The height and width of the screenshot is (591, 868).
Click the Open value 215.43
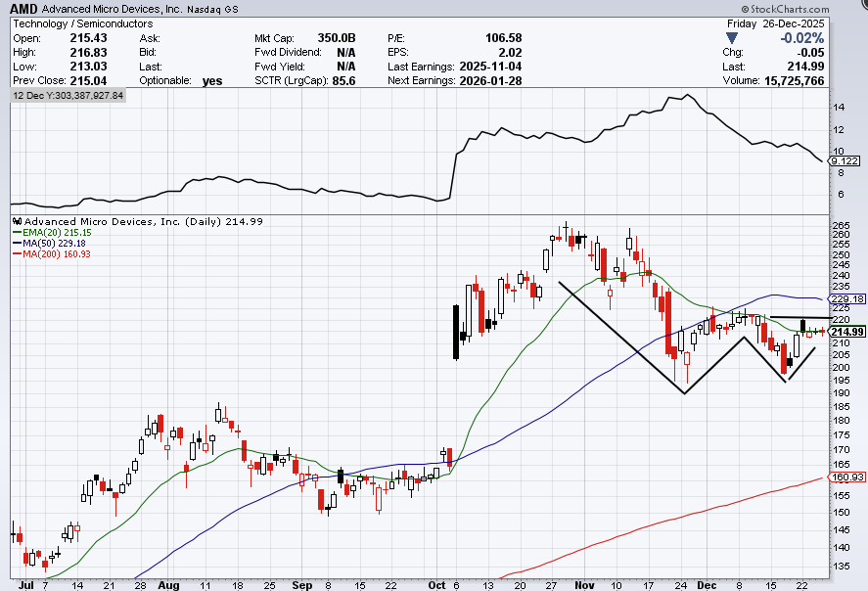pyautogui.click(x=89, y=37)
